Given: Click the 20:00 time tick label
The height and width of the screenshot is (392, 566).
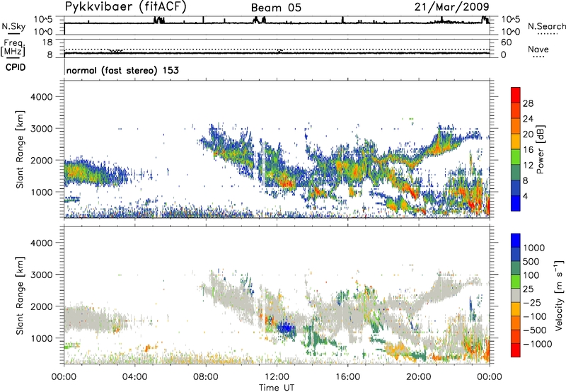Looking at the screenshot, I should pos(418,377).
